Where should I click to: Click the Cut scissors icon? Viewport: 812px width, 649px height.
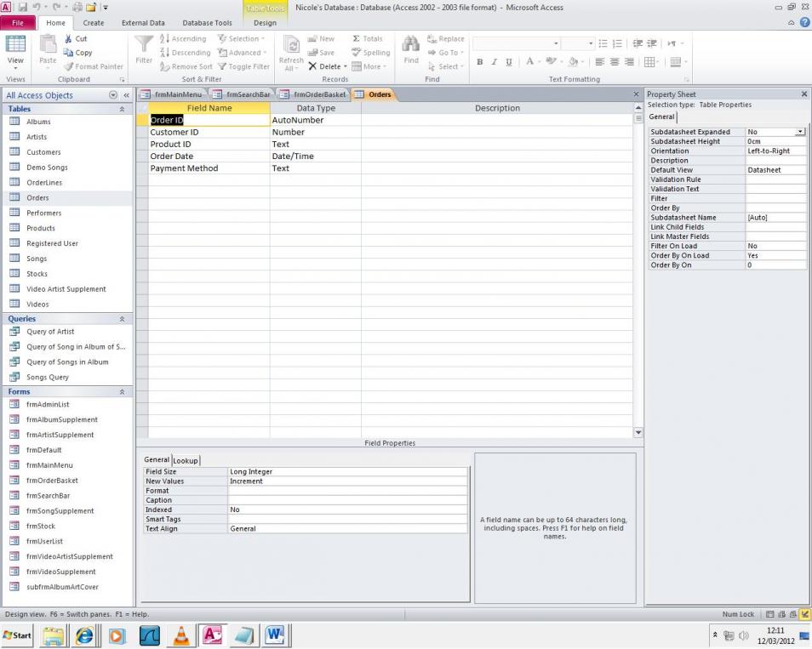tap(69, 39)
